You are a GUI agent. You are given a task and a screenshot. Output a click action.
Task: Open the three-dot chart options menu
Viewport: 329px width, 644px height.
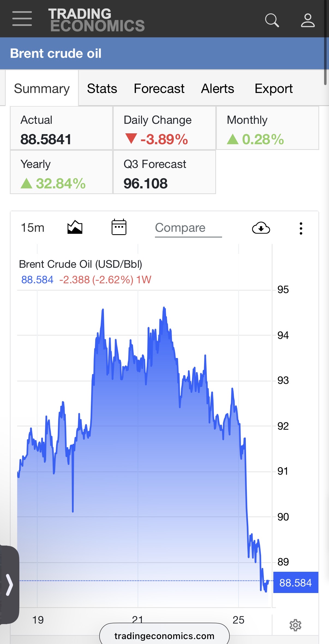coord(301,228)
